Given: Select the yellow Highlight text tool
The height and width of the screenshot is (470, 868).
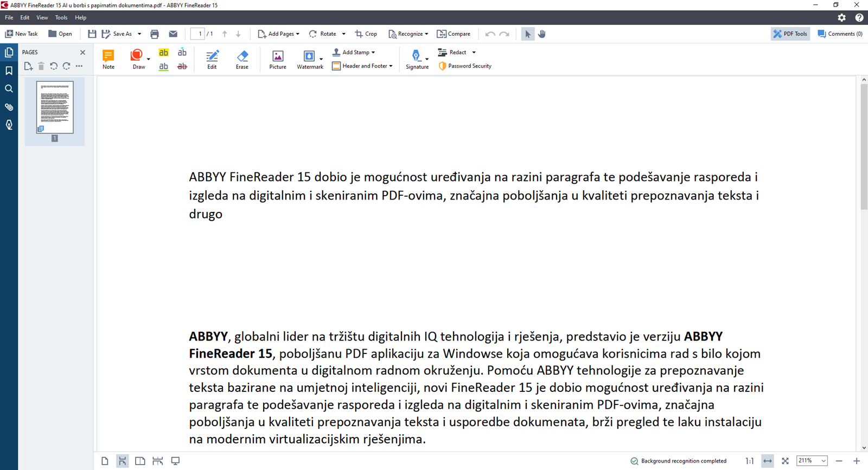Looking at the screenshot, I should [x=163, y=53].
